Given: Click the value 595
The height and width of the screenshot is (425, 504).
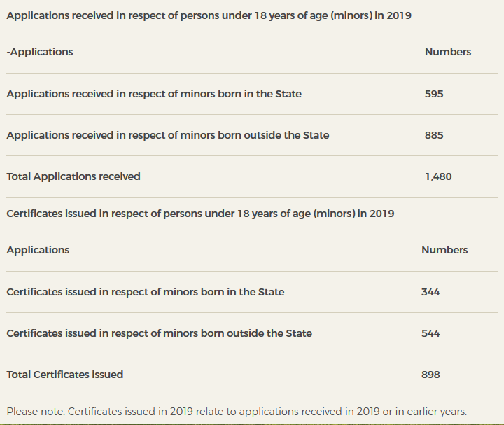Looking at the screenshot, I should tap(434, 94).
